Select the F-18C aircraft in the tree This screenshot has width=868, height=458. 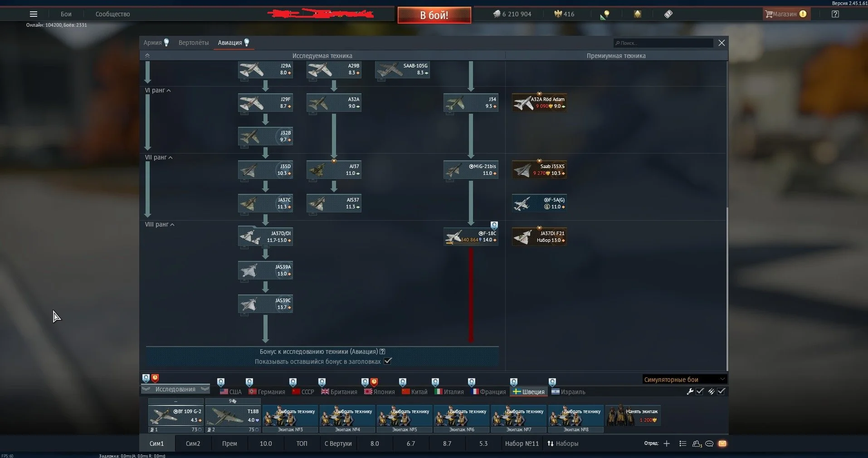click(471, 237)
